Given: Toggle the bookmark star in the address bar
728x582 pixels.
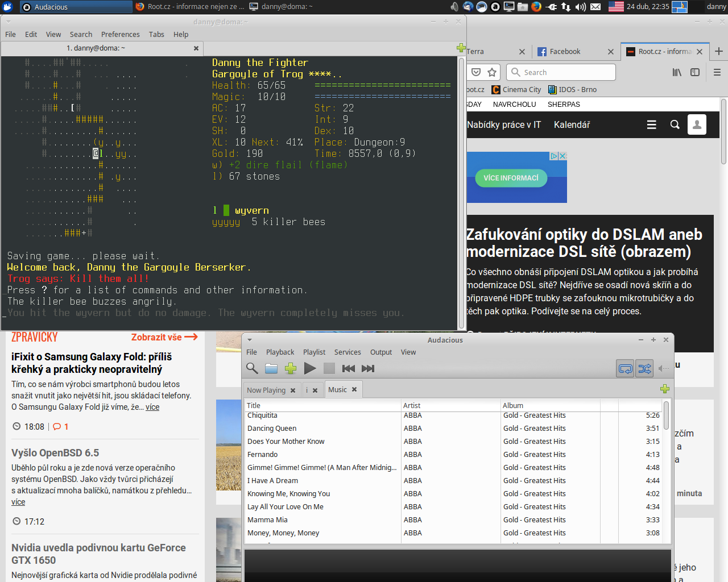Looking at the screenshot, I should 492,72.
